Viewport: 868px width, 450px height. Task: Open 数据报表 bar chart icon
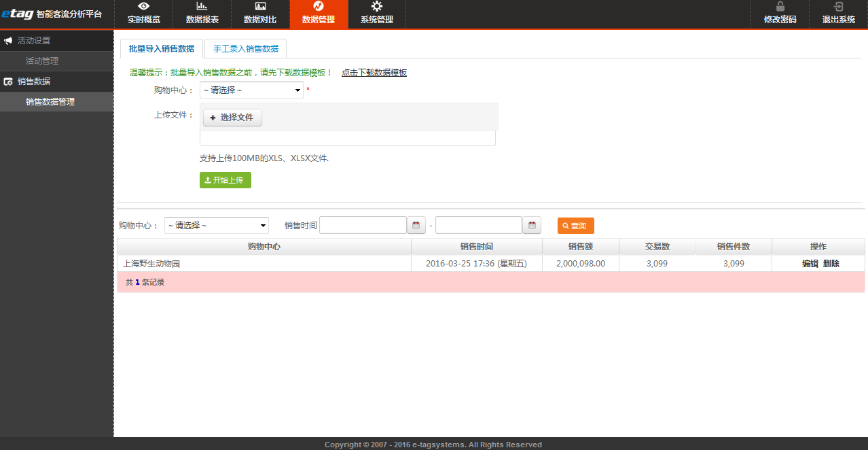pos(202,6)
